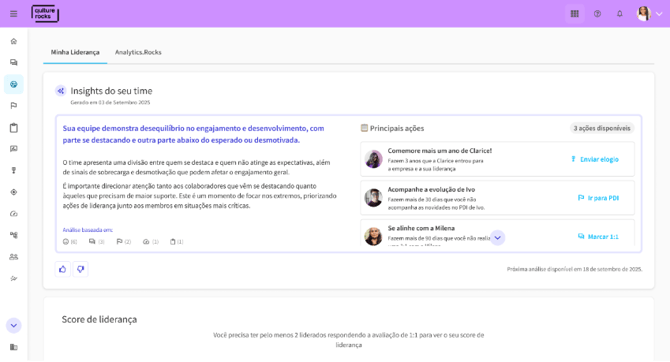This screenshot has height=362, width=670.
Task: Click the '3 ações disponíveis' badge
Action: pos(602,128)
